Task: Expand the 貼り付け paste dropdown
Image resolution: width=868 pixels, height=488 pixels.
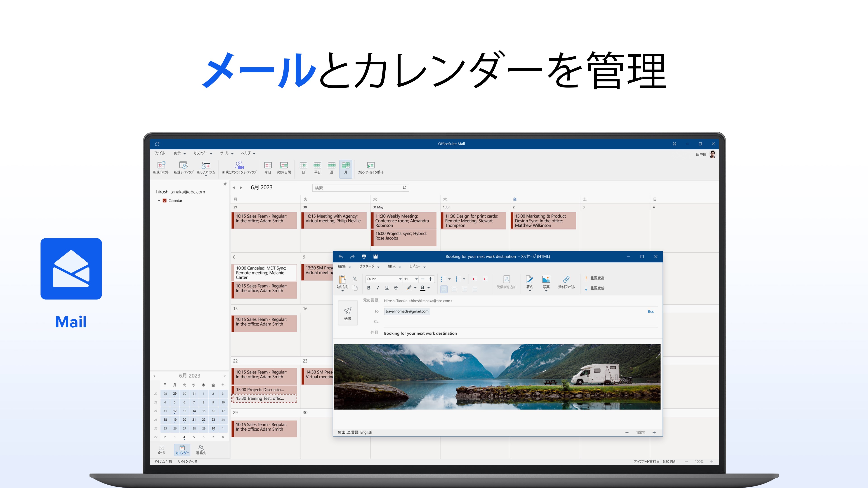Action: [343, 291]
